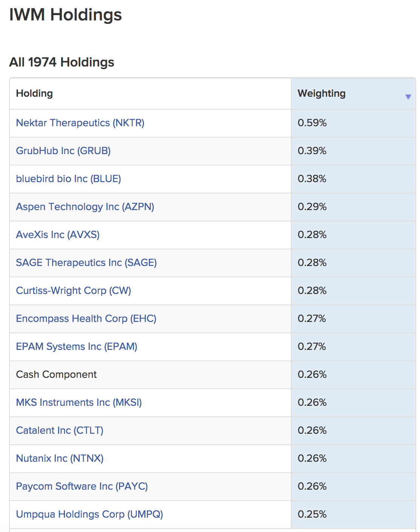
Task: Open Nutanix Inc (NTNX) link
Action: coord(60,458)
